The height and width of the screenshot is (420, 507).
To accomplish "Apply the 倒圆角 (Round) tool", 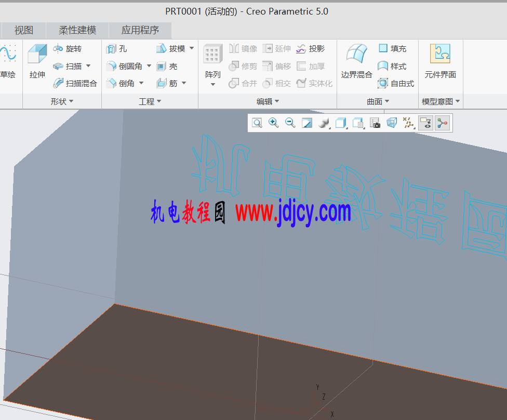I will [125, 67].
